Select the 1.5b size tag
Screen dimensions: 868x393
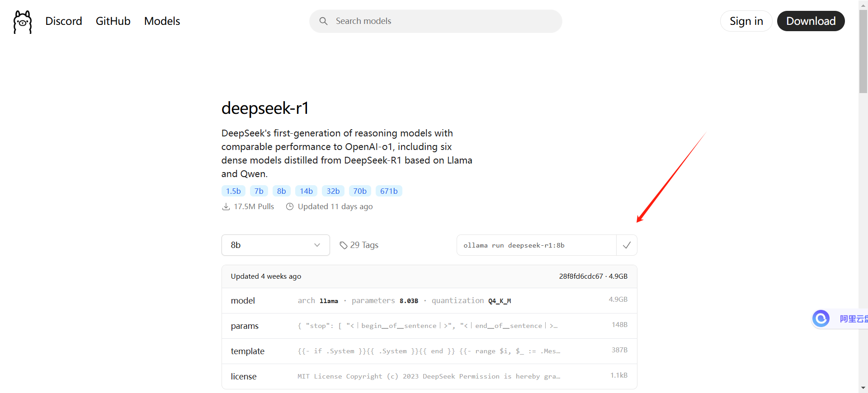coord(233,191)
